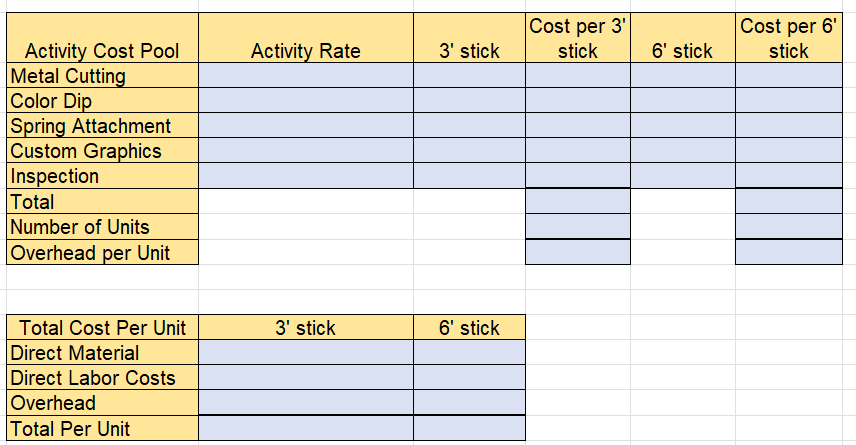The height and width of the screenshot is (445, 856).
Task: Select Overhead 3' stick cell in lower table
Action: click(x=306, y=402)
